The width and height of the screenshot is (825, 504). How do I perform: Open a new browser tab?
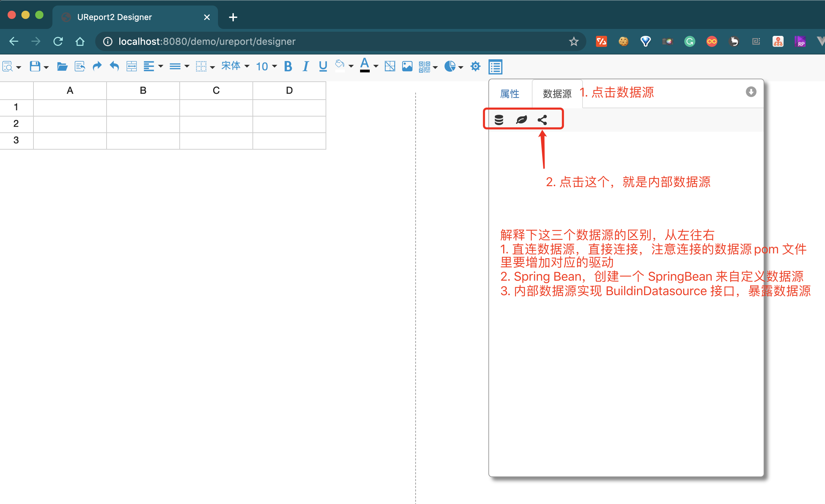coord(233,17)
